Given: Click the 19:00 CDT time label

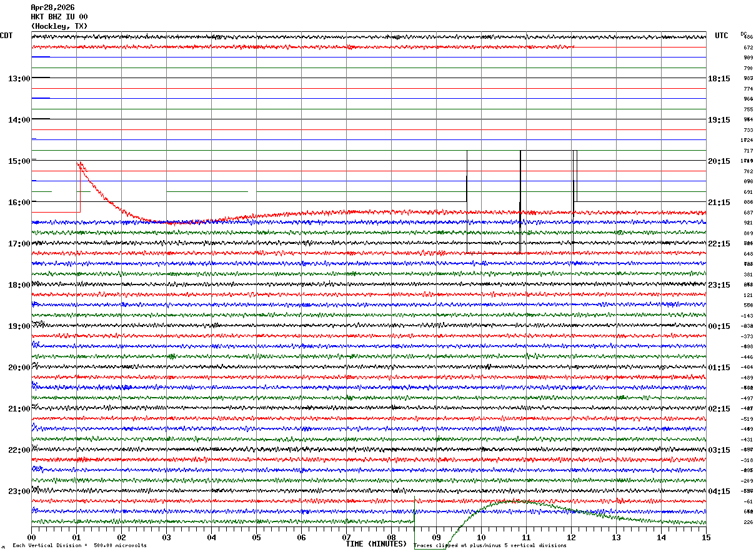Looking at the screenshot, I should (19, 326).
